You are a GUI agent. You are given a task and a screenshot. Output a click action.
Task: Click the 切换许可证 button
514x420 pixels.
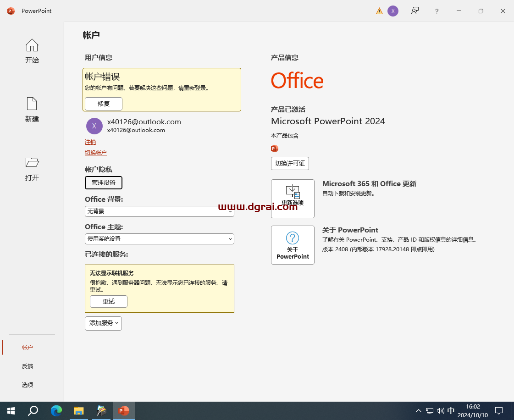290,163
